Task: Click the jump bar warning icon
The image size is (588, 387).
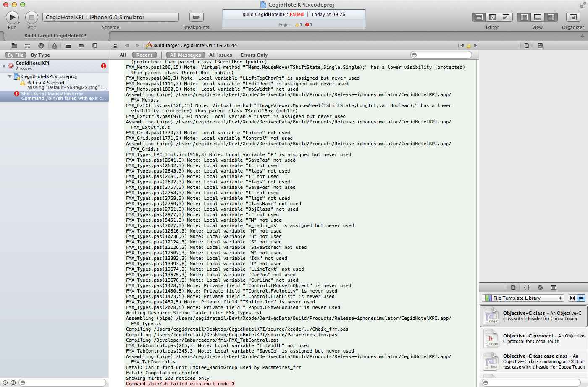Action: pyautogui.click(x=469, y=45)
